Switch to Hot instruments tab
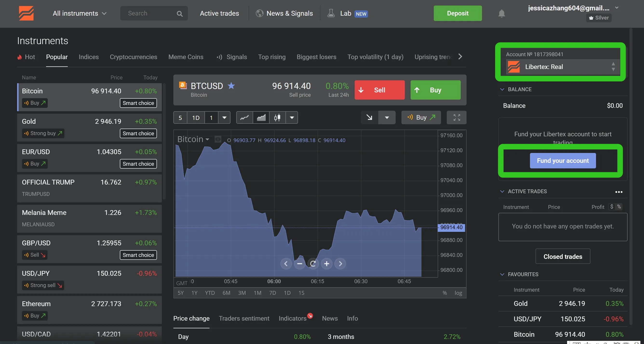The image size is (644, 344). (26, 57)
